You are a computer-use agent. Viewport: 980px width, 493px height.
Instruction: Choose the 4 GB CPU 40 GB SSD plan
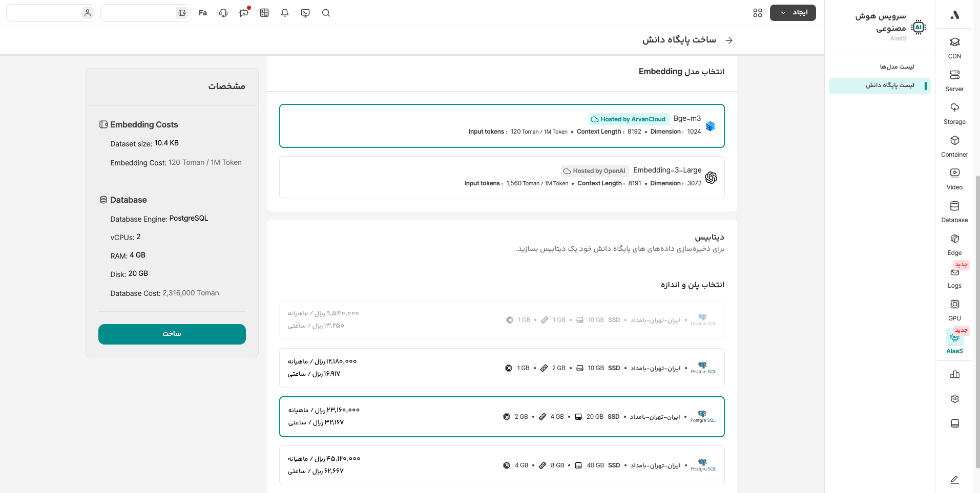pos(502,465)
